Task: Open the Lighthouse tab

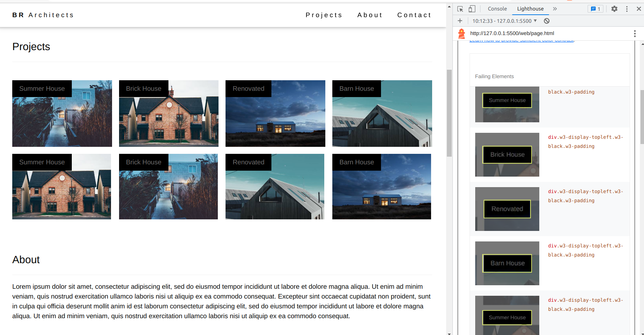Action: coord(530,9)
